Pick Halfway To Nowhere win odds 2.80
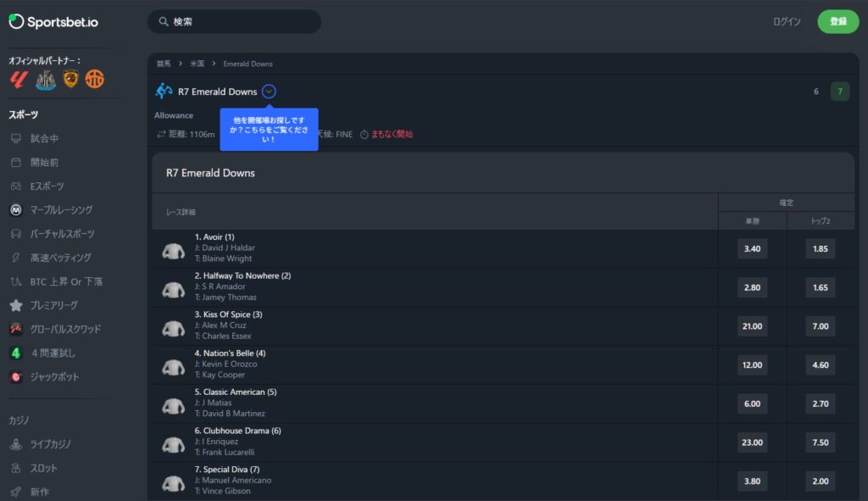 pyautogui.click(x=753, y=287)
